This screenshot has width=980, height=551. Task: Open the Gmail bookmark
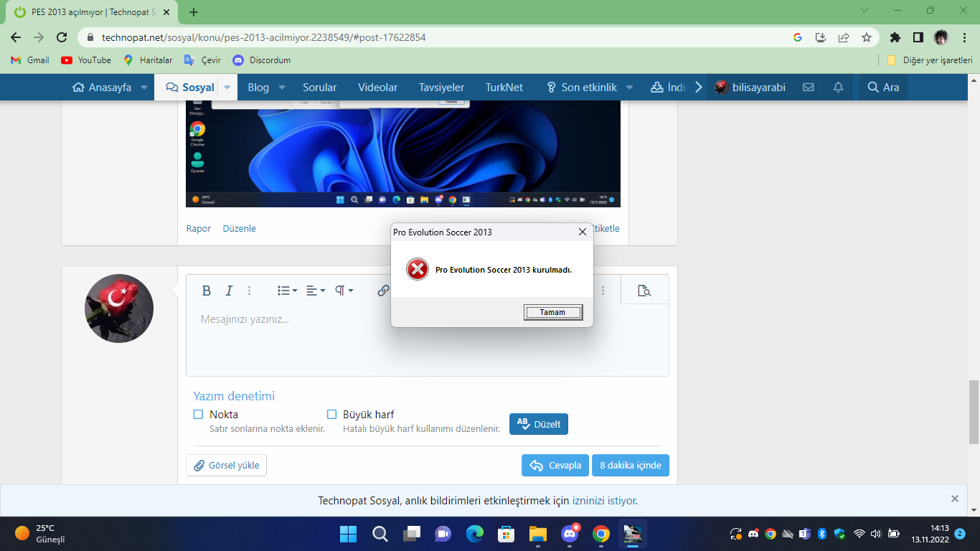[x=30, y=60]
